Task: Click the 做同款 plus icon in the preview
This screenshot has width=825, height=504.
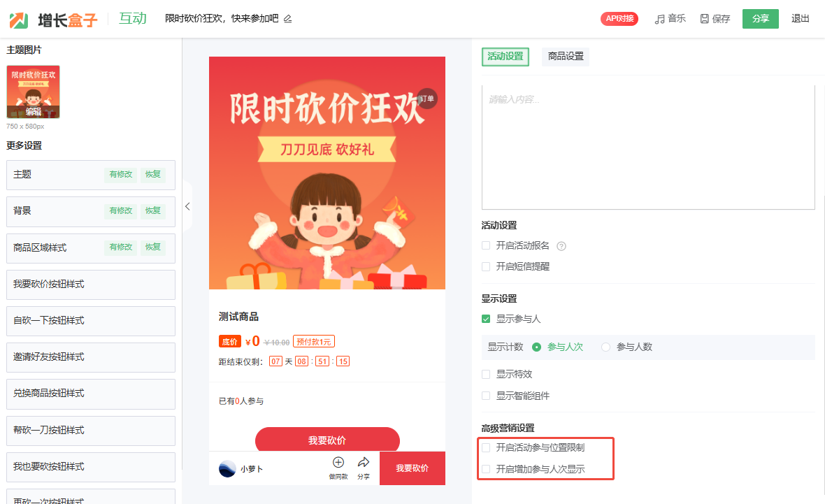Action: pyautogui.click(x=338, y=463)
